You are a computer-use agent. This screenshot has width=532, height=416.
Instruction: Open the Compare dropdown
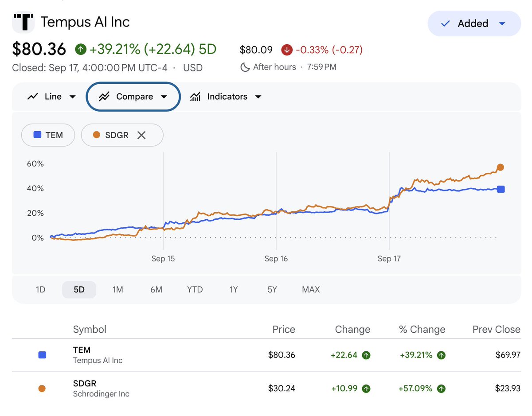click(x=133, y=97)
